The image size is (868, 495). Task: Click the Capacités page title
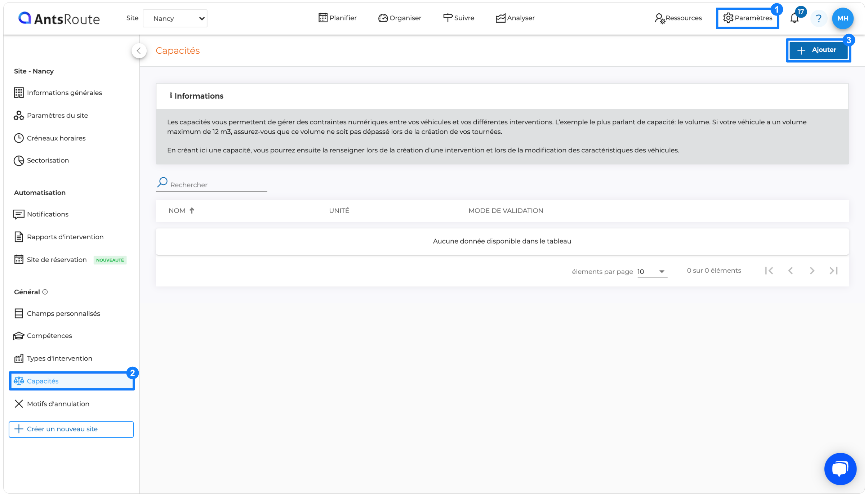pyautogui.click(x=178, y=50)
